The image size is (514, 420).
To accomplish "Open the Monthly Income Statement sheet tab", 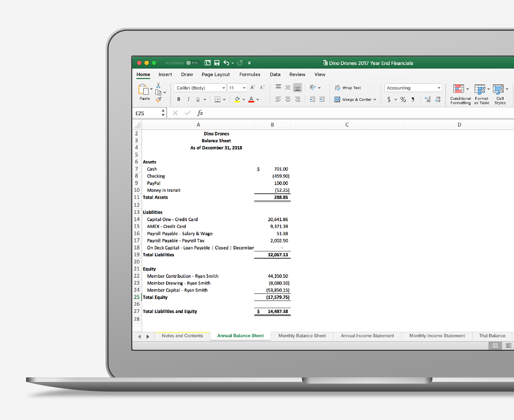I will pyautogui.click(x=437, y=336).
